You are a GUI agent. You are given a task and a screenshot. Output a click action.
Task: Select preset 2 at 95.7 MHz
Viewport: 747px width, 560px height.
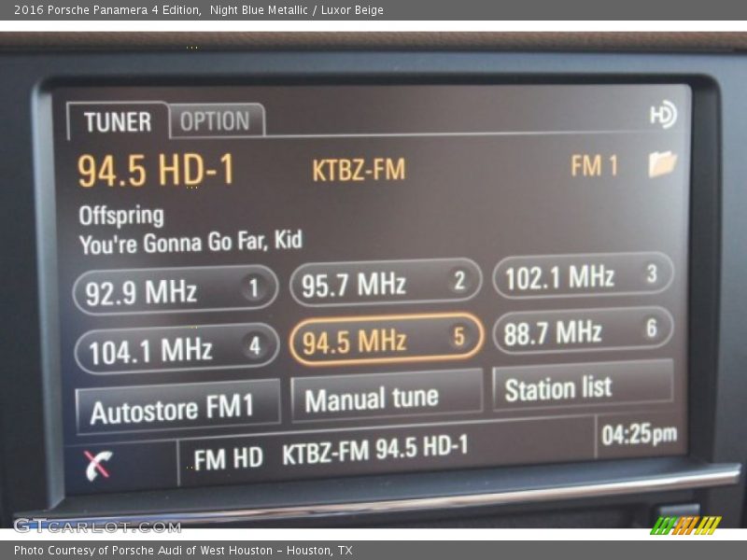(x=386, y=283)
